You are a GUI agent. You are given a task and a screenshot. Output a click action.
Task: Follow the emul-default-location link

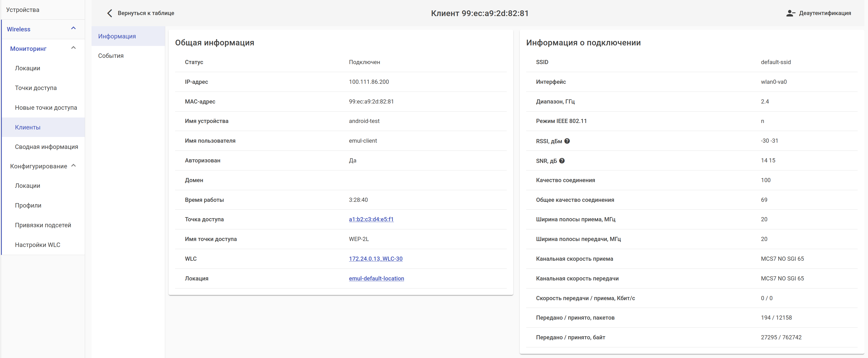[376, 278]
